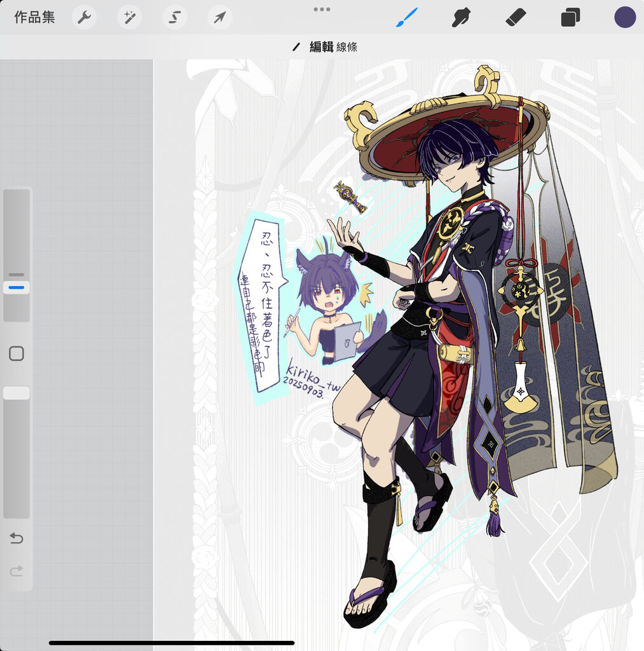Open the purple active color swatch
The width and height of the screenshot is (644, 651).
[624, 17]
